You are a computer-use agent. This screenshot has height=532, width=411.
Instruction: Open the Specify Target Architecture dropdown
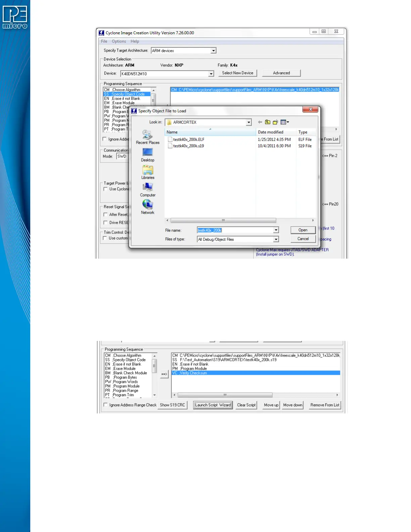213,51
